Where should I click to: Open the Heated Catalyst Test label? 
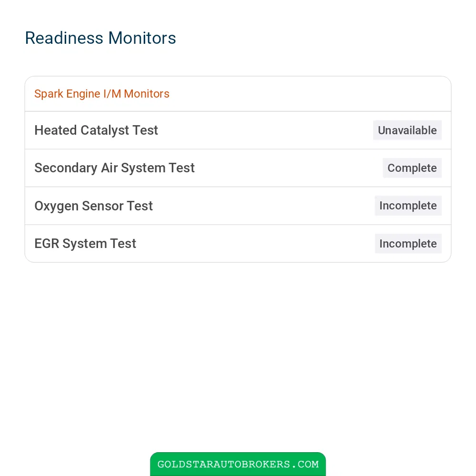coord(96,130)
